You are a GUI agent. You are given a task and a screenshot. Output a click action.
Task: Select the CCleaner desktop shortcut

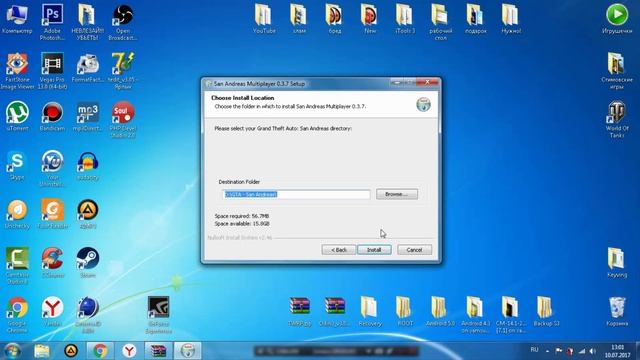pos(52,262)
